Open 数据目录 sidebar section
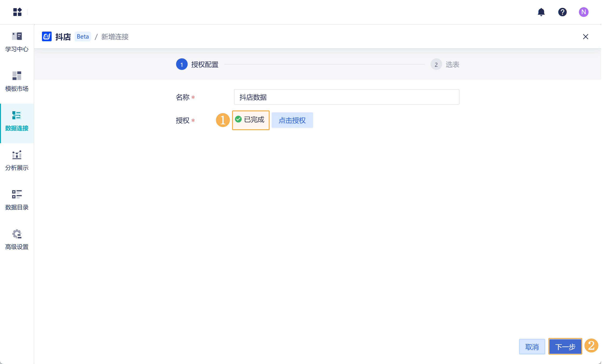The height and width of the screenshot is (364, 604). click(x=17, y=200)
